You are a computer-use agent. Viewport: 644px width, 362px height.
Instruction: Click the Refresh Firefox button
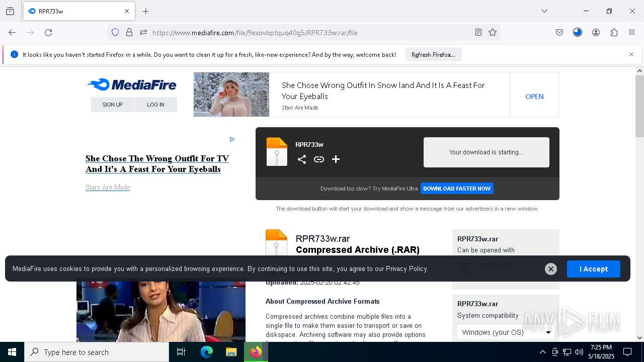coord(433,54)
